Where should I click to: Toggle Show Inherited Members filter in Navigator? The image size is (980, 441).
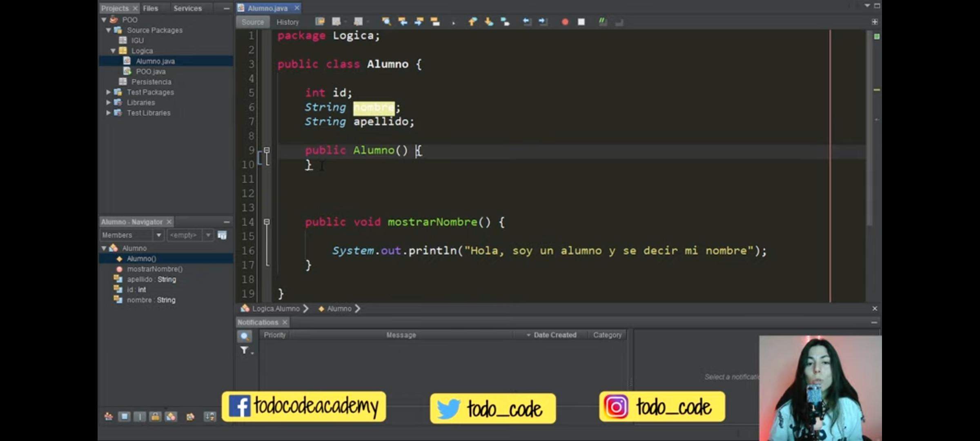click(x=109, y=416)
